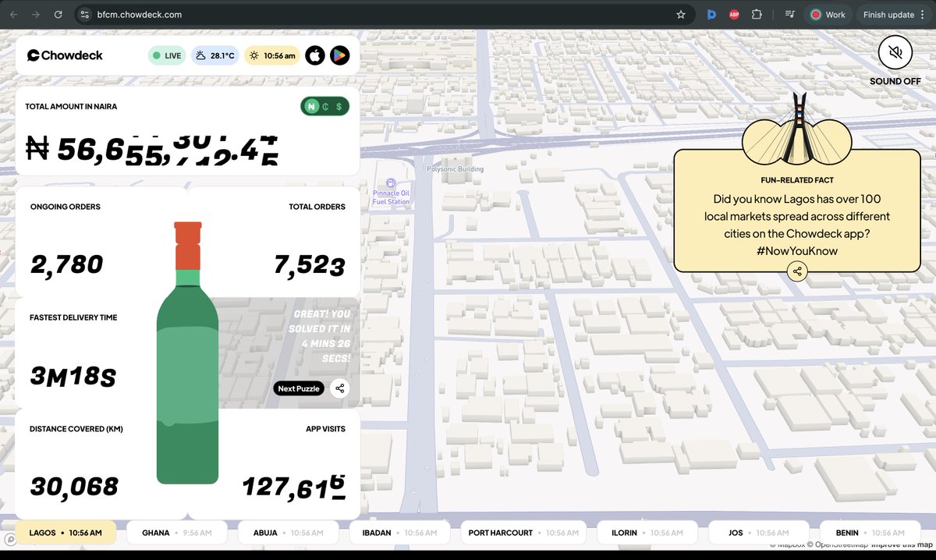Image resolution: width=936 pixels, height=560 pixels.
Task: Click the bfcm.chowdeck.com address bar
Action: coord(382,14)
